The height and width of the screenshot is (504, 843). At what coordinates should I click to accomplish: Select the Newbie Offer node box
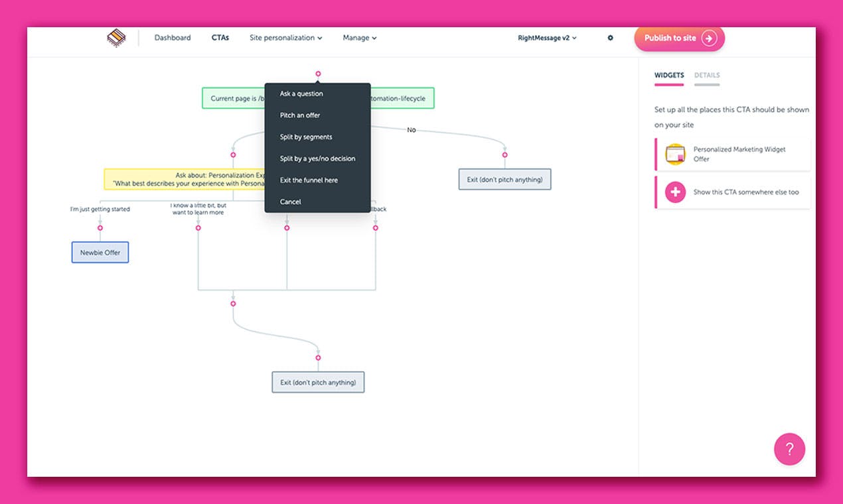100,253
